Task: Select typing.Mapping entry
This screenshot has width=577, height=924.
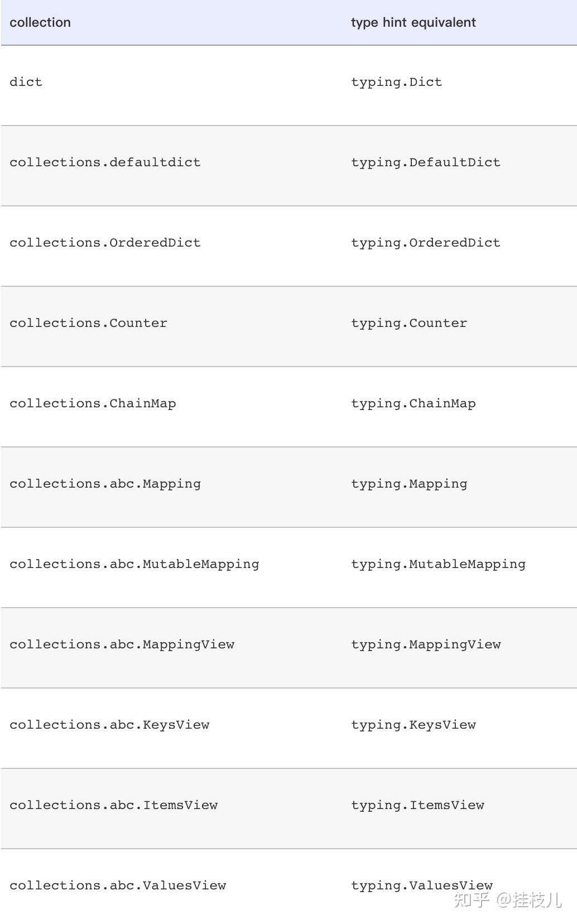Action: [408, 484]
